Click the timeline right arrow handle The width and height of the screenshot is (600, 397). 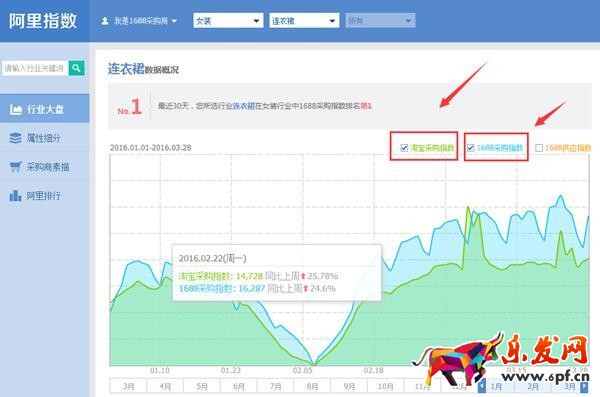[x=584, y=387]
